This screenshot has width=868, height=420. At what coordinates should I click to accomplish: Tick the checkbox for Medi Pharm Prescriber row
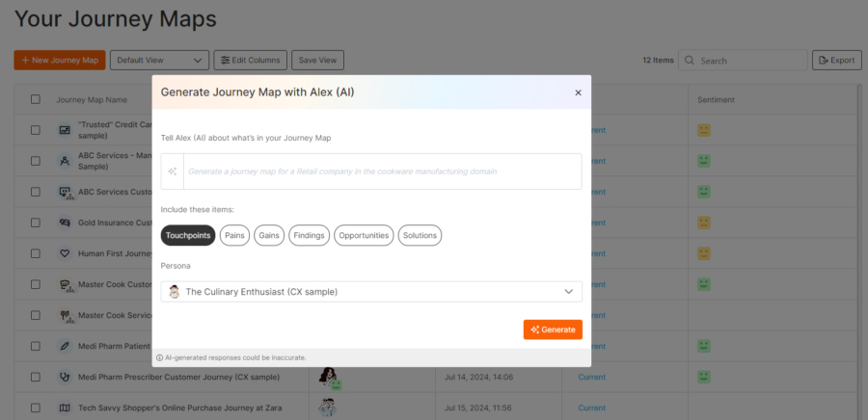click(36, 377)
